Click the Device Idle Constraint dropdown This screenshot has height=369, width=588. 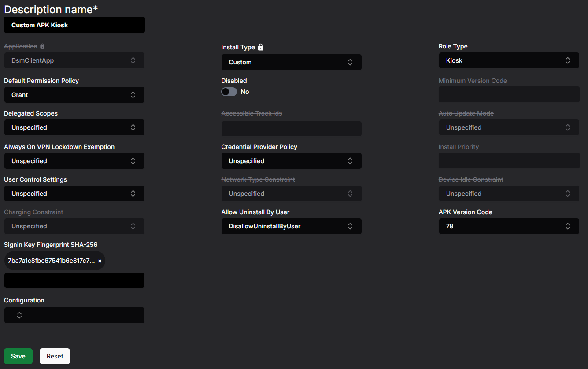(509, 194)
